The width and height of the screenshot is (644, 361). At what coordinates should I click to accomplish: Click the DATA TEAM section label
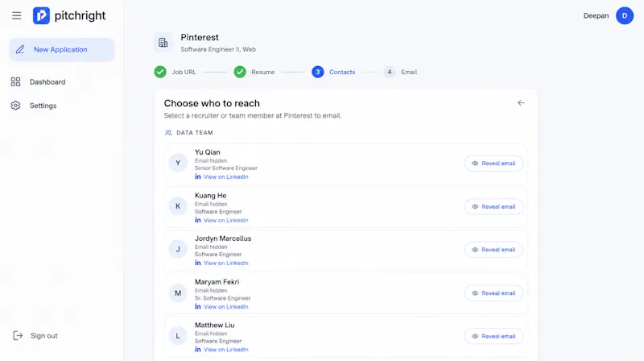(195, 133)
